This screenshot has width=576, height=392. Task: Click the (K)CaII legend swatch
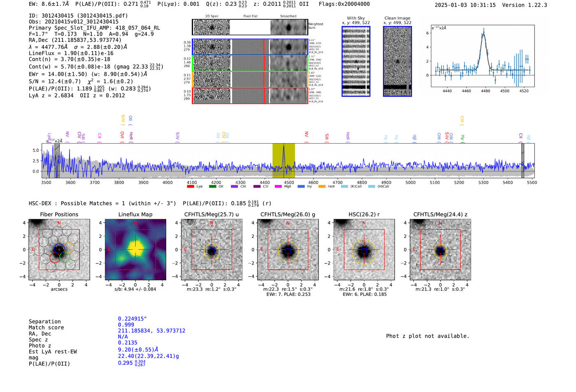(x=344, y=186)
